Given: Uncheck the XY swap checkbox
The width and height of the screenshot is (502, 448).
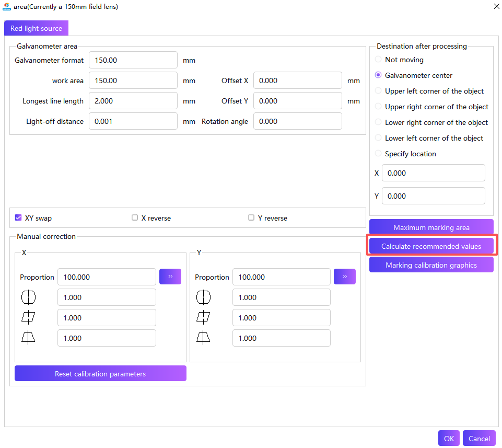Looking at the screenshot, I should pyautogui.click(x=18, y=218).
